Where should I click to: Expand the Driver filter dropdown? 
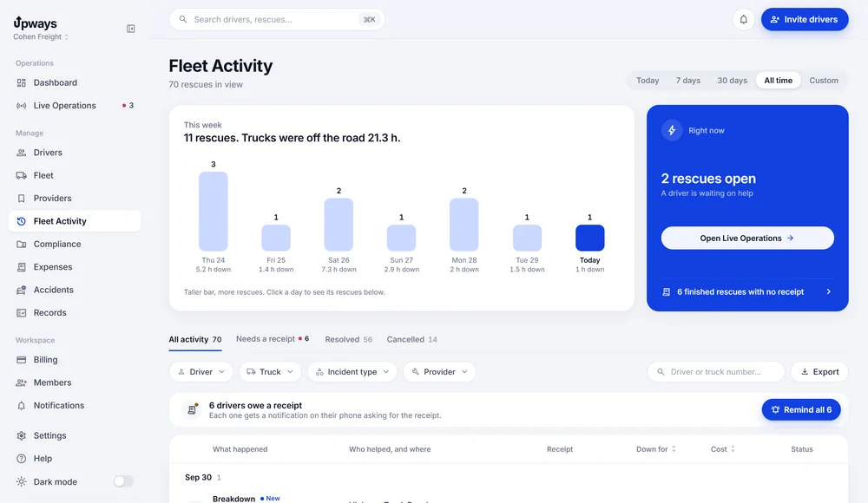[201, 372]
